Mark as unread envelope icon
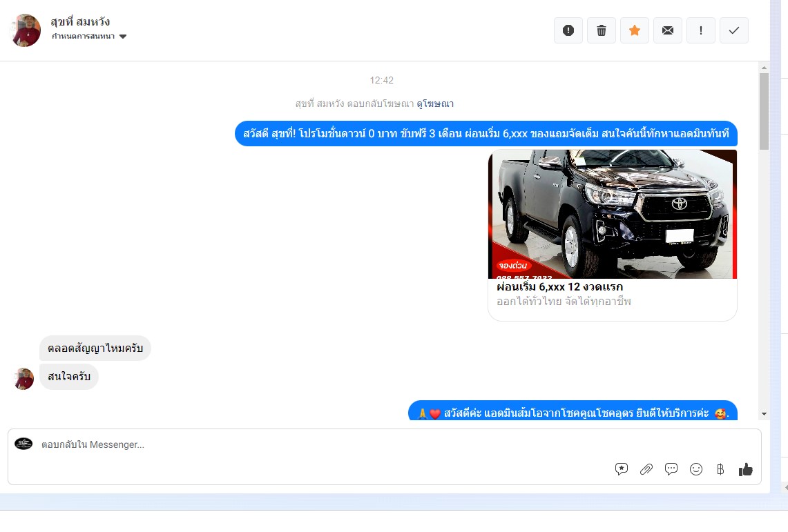 click(668, 30)
